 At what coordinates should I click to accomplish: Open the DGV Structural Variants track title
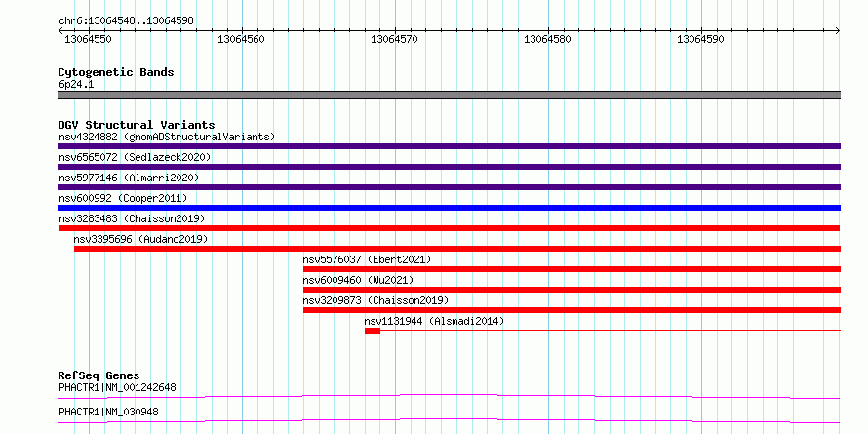point(137,125)
